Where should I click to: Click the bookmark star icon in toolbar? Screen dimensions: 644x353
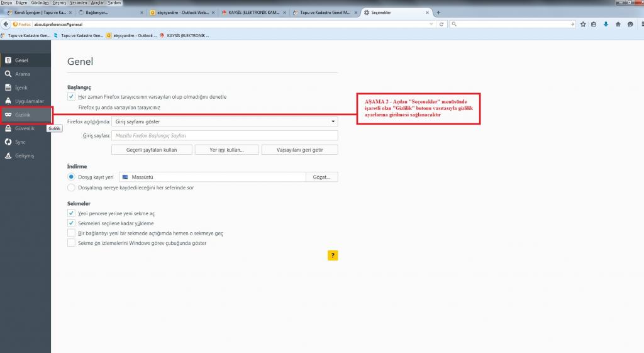(x=584, y=24)
